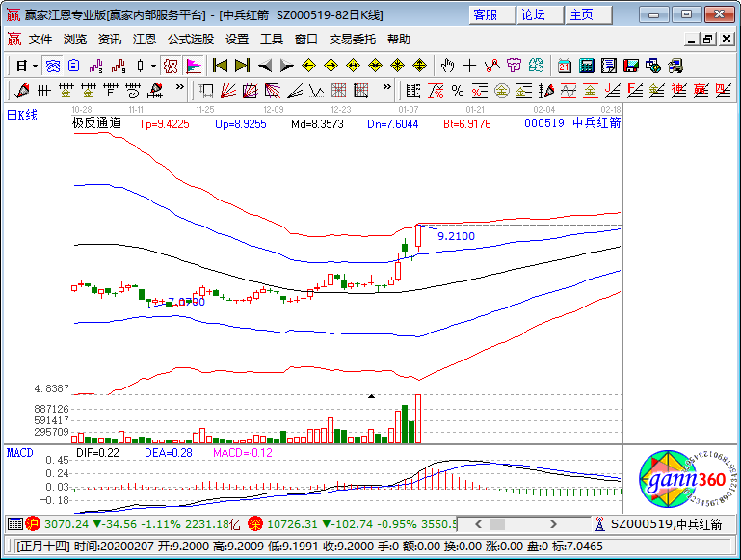Click the 主页 button in title bar
The width and height of the screenshot is (741, 560).
(x=589, y=15)
